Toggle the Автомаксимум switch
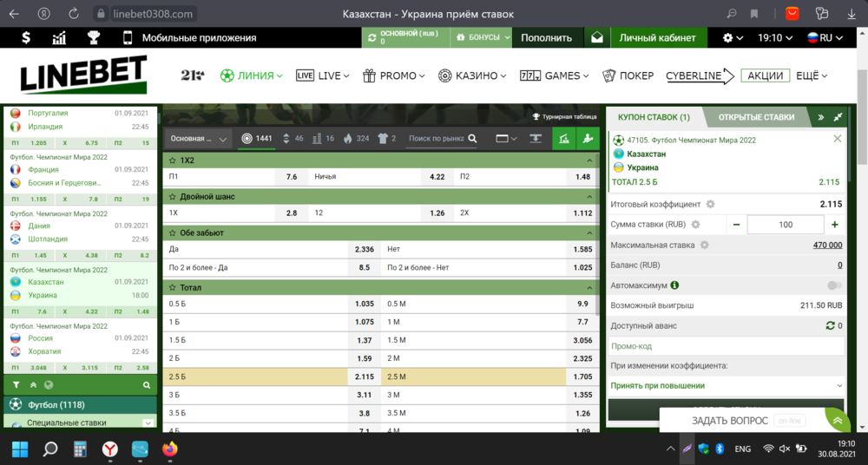 pyautogui.click(x=835, y=285)
